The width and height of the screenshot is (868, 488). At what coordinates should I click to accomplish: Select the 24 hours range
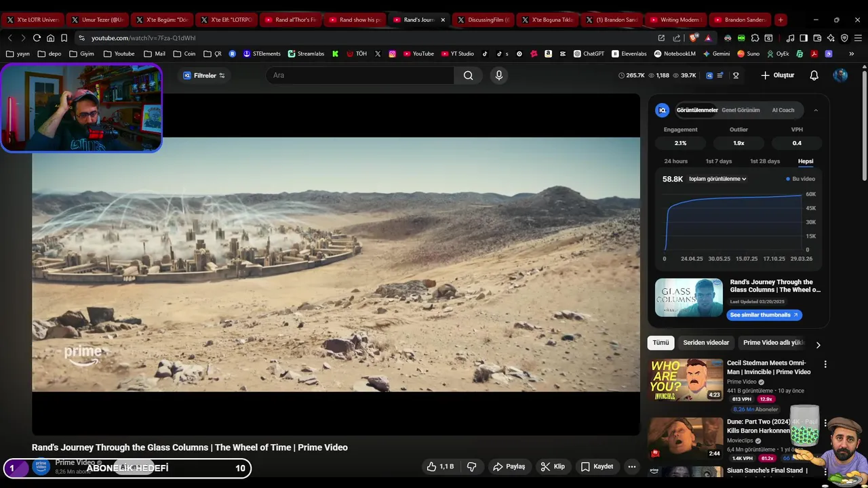[x=675, y=161]
